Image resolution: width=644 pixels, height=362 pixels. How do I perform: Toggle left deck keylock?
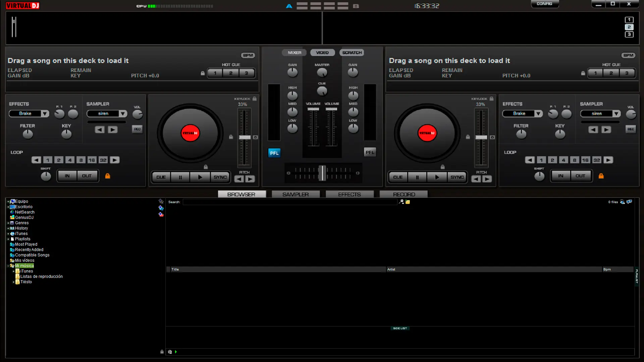[255, 99]
